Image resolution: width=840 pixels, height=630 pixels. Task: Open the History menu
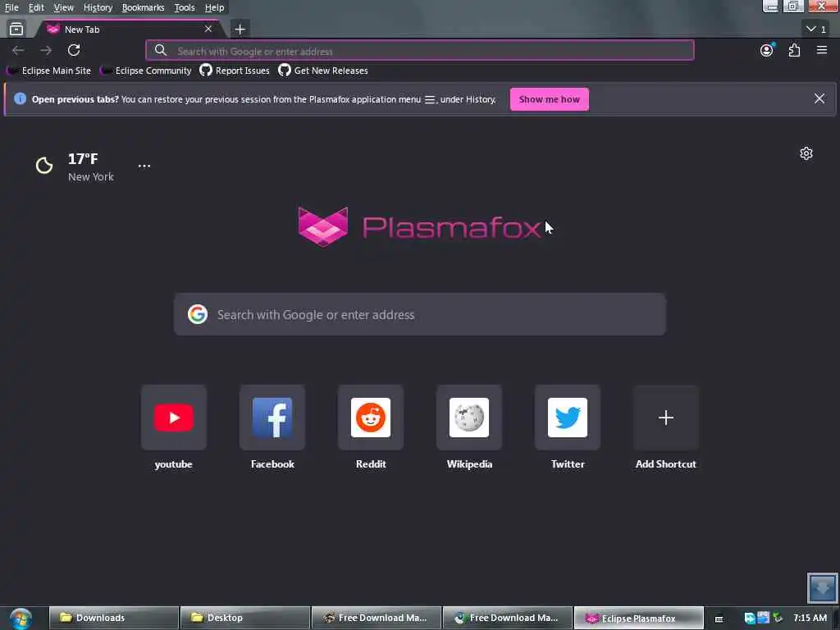click(x=98, y=7)
